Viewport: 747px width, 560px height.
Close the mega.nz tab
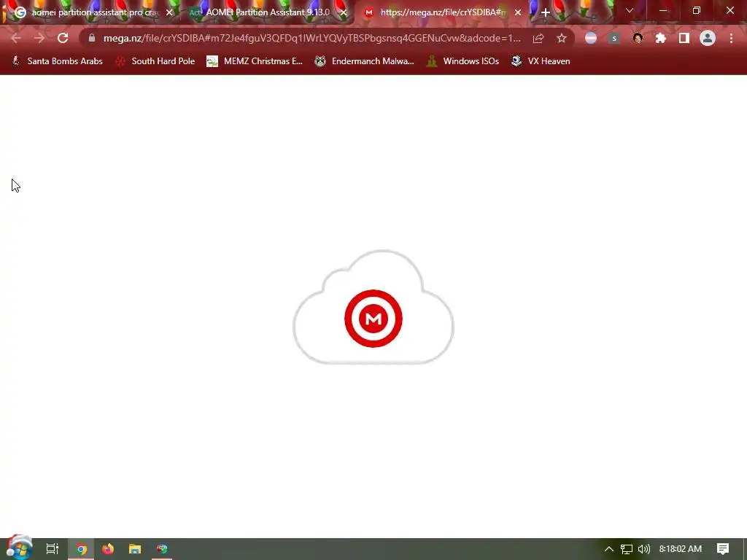[518, 13]
